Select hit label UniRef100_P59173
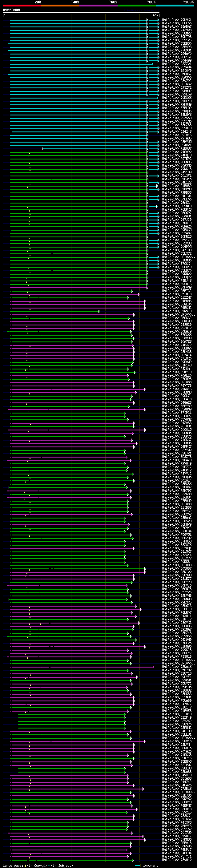 (176, 240)
